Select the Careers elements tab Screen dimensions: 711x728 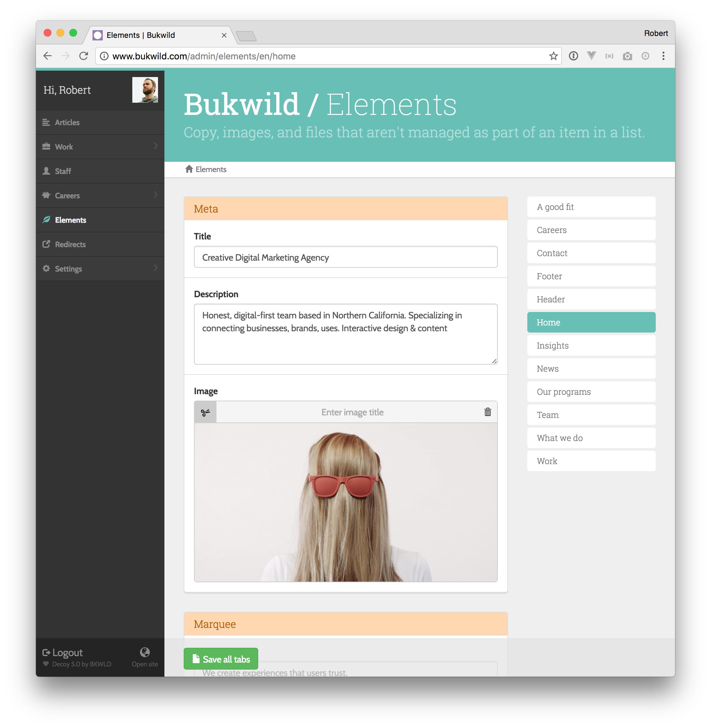(x=591, y=230)
